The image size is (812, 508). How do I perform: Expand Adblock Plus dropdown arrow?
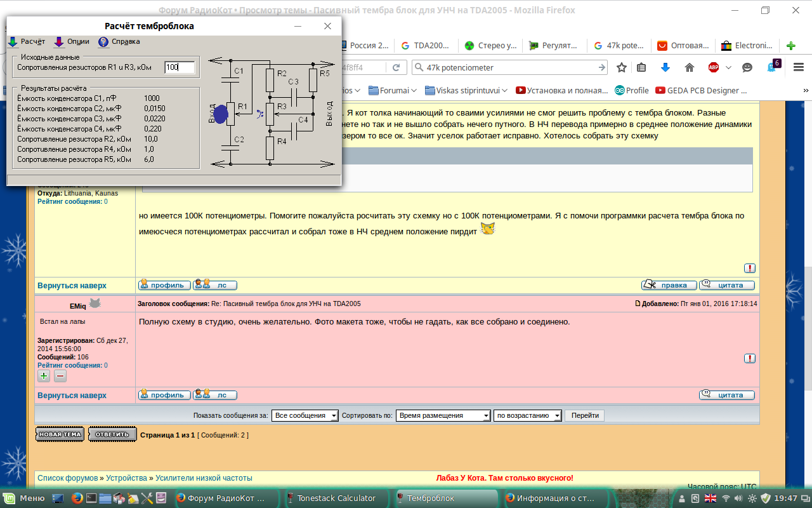728,67
